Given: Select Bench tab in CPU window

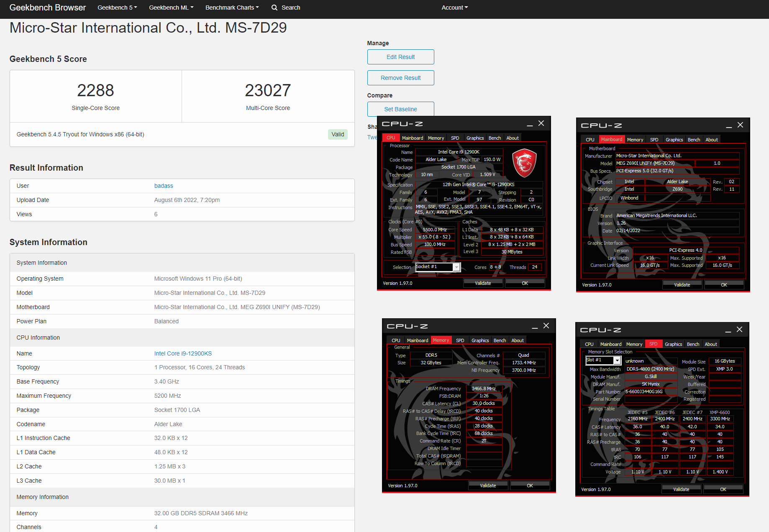Looking at the screenshot, I should click(x=495, y=138).
